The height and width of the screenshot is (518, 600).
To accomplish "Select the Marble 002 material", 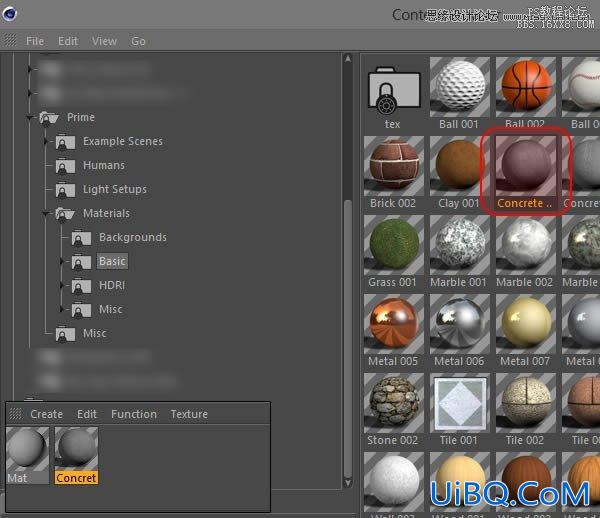I will 526,245.
